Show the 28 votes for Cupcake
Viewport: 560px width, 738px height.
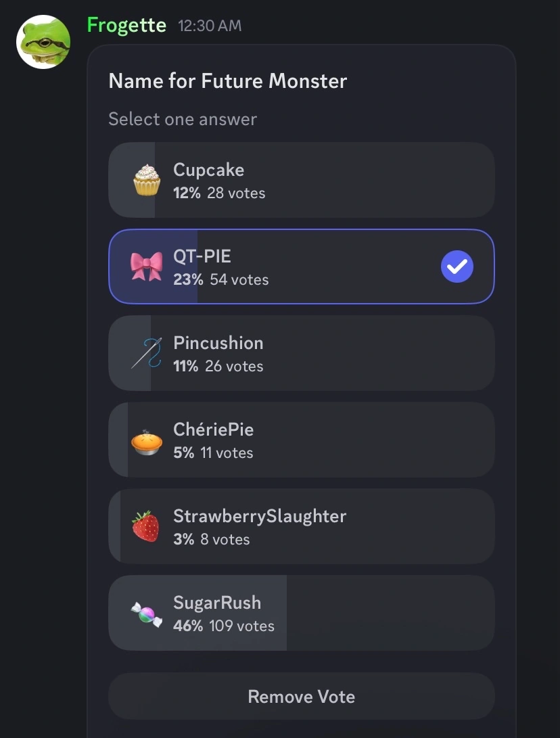point(236,193)
